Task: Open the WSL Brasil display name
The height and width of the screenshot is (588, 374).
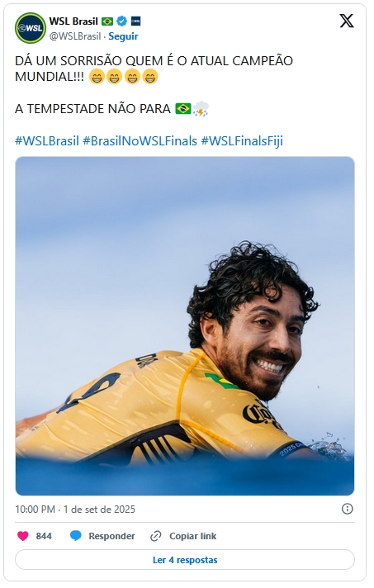Action: 73,21
